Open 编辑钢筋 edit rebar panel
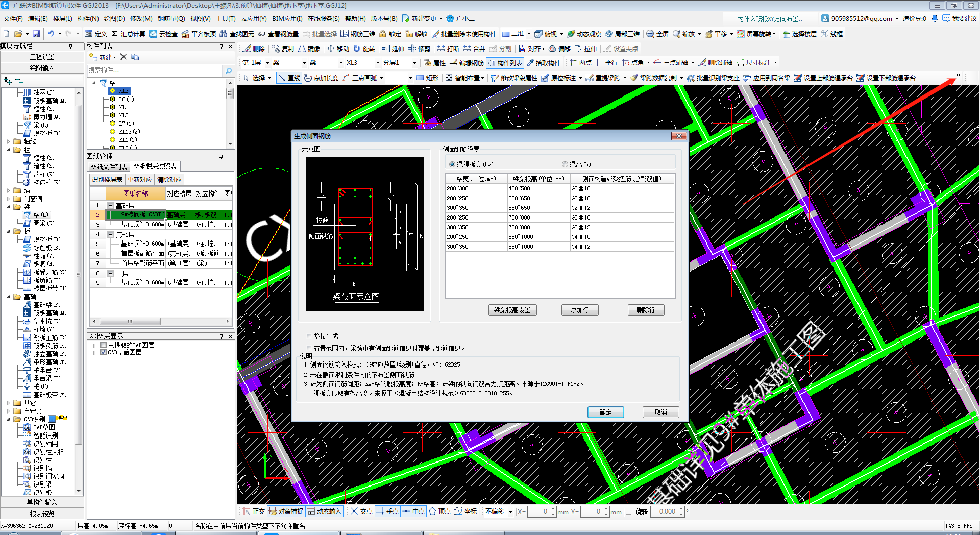This screenshot has width=980, height=535. [467, 63]
